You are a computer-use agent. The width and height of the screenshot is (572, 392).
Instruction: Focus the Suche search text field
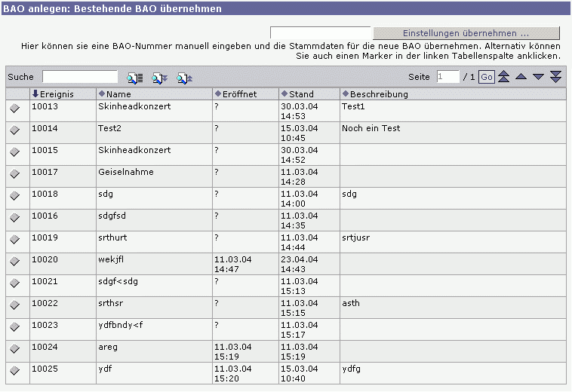click(x=80, y=77)
